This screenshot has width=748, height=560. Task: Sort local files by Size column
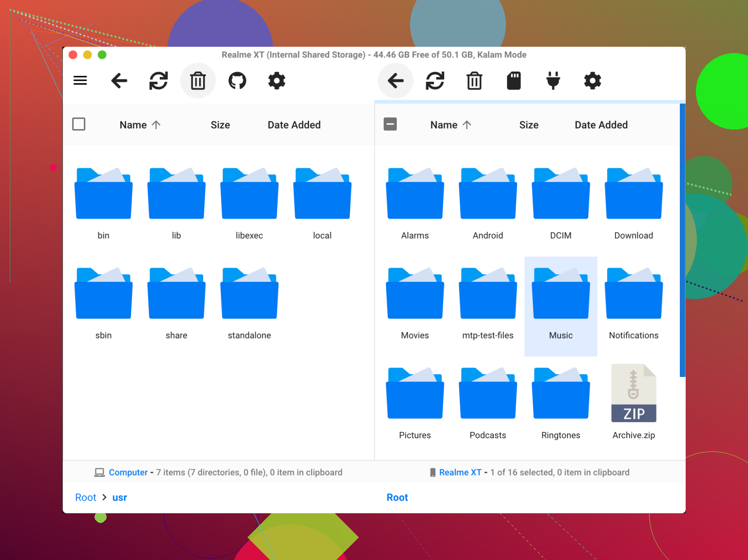220,125
